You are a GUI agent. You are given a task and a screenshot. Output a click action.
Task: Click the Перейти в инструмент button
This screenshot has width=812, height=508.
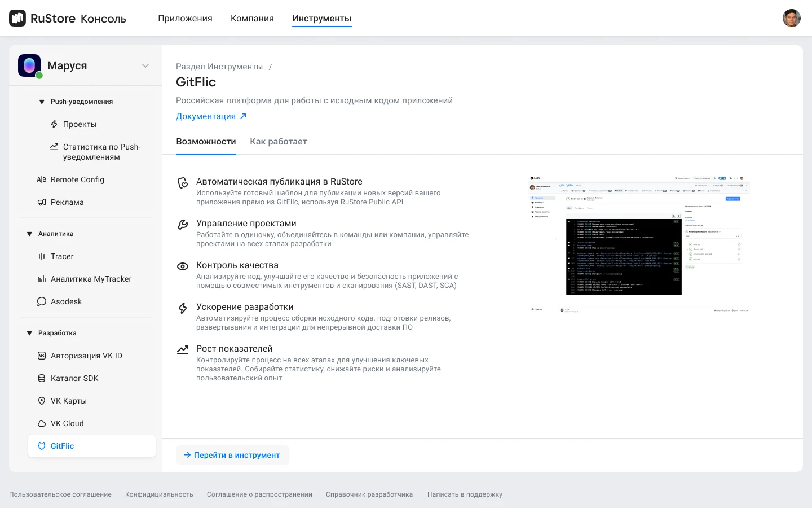(232, 455)
